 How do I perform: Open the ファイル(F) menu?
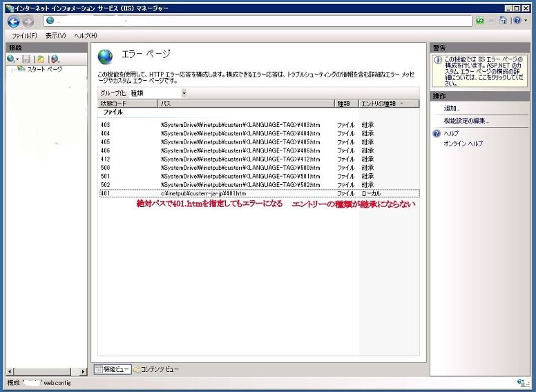(x=24, y=35)
